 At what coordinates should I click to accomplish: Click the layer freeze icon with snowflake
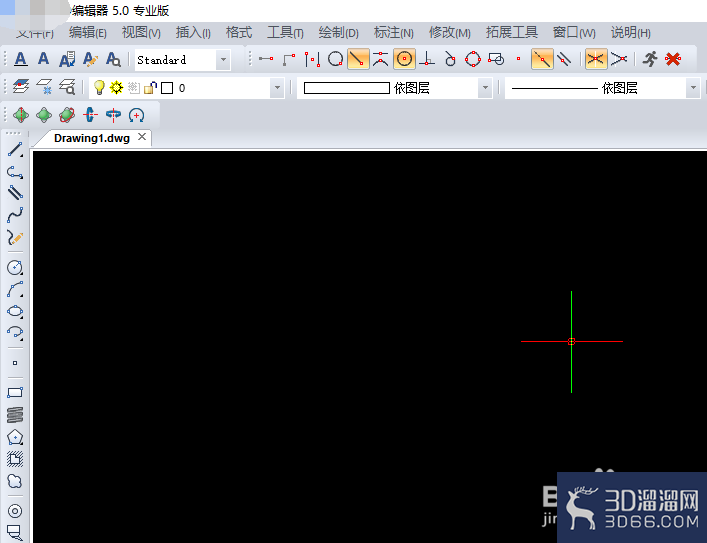click(x=44, y=87)
